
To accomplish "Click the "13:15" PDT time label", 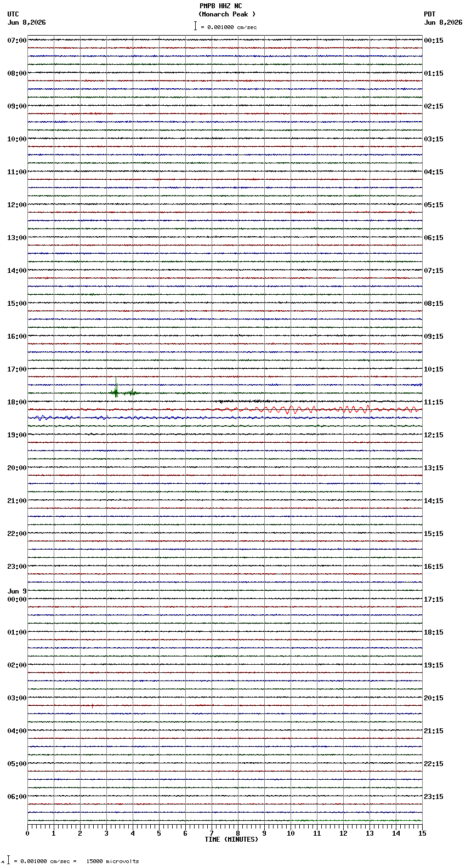I will coord(434,468).
